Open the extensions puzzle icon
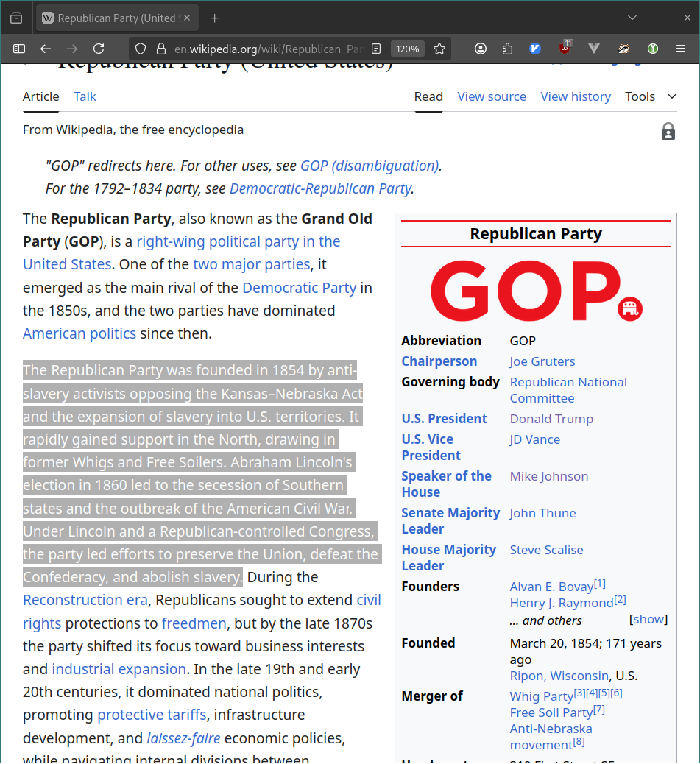The image size is (700, 764). [x=508, y=49]
